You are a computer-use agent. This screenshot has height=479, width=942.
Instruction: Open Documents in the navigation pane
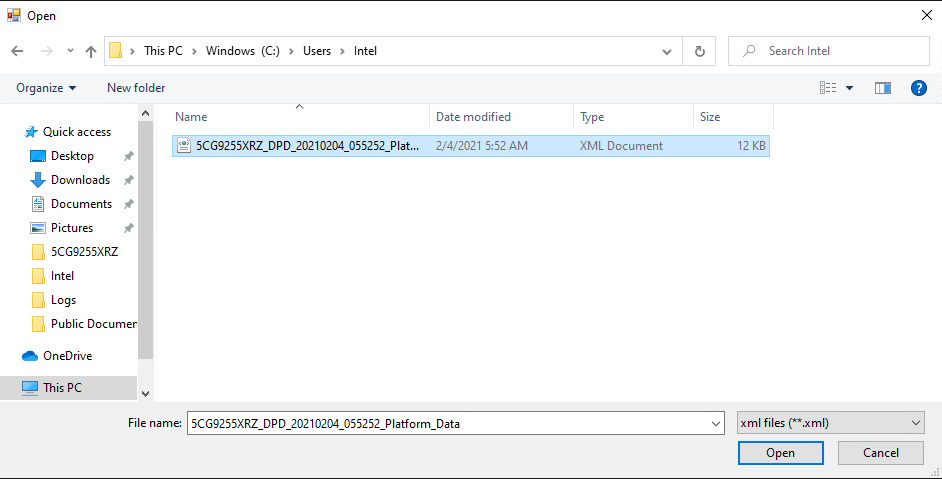81,204
